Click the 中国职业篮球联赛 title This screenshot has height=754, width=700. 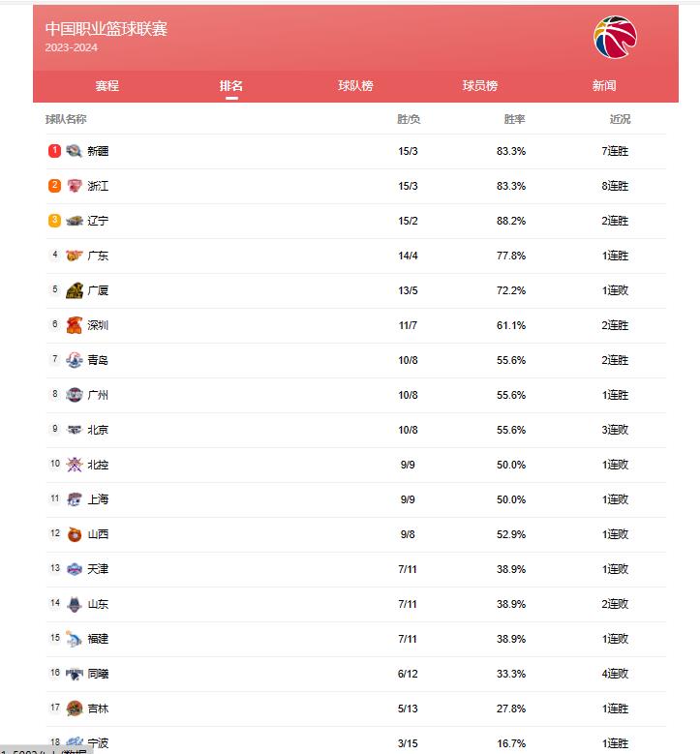107,29
